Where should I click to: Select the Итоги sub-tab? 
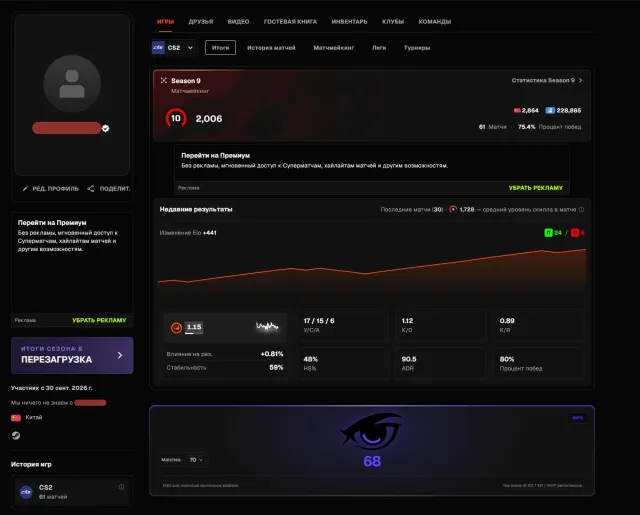[220, 48]
